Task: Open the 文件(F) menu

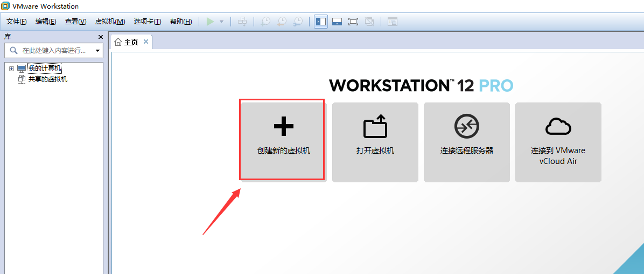Action: click(x=17, y=22)
